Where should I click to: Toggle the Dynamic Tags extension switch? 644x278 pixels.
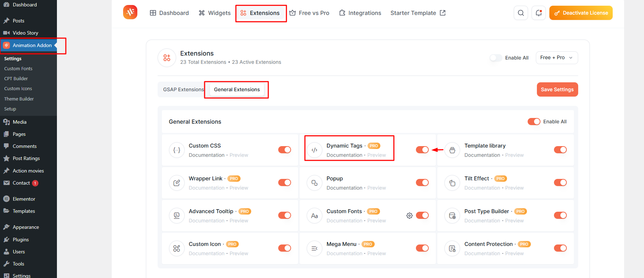click(x=422, y=150)
